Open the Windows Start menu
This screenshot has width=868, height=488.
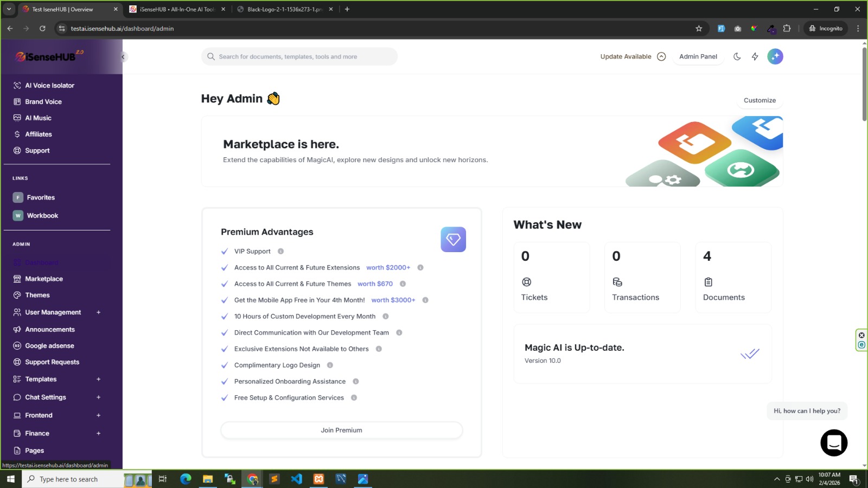point(11,479)
